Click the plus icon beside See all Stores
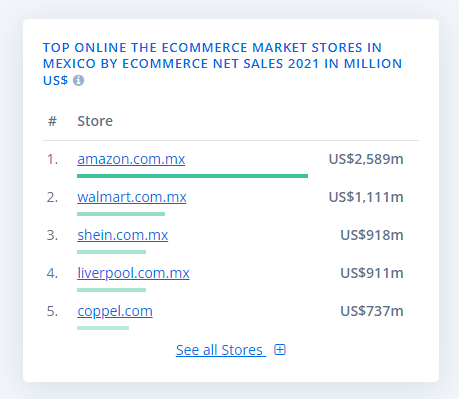 [280, 350]
